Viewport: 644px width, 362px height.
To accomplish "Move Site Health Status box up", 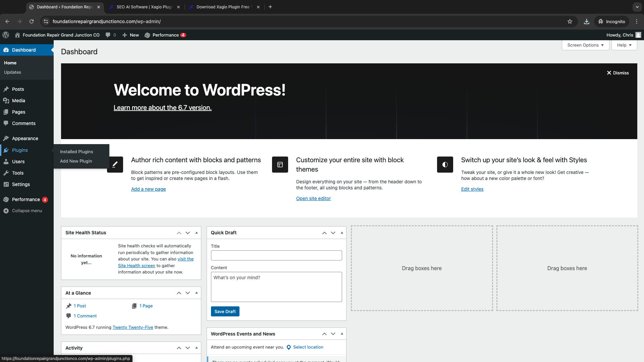I will click(x=179, y=233).
